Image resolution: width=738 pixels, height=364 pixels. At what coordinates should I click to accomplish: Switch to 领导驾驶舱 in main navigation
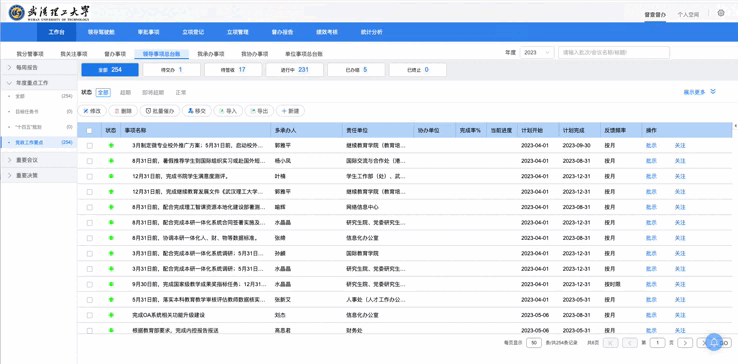101,32
